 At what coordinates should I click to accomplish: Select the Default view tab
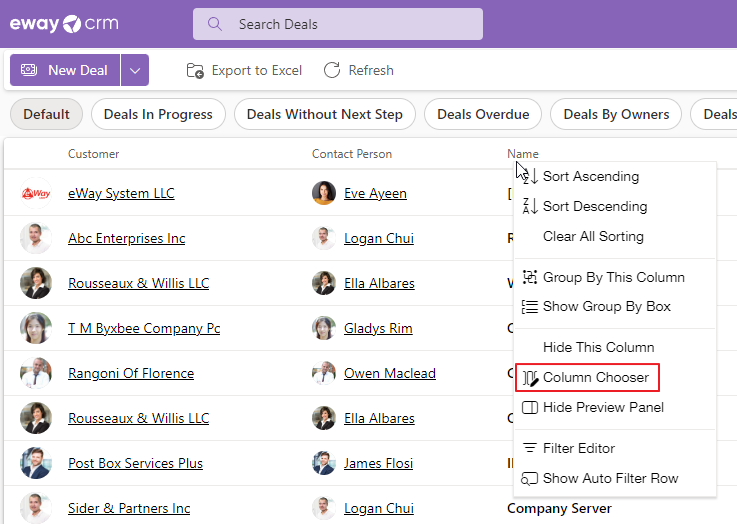coord(47,114)
